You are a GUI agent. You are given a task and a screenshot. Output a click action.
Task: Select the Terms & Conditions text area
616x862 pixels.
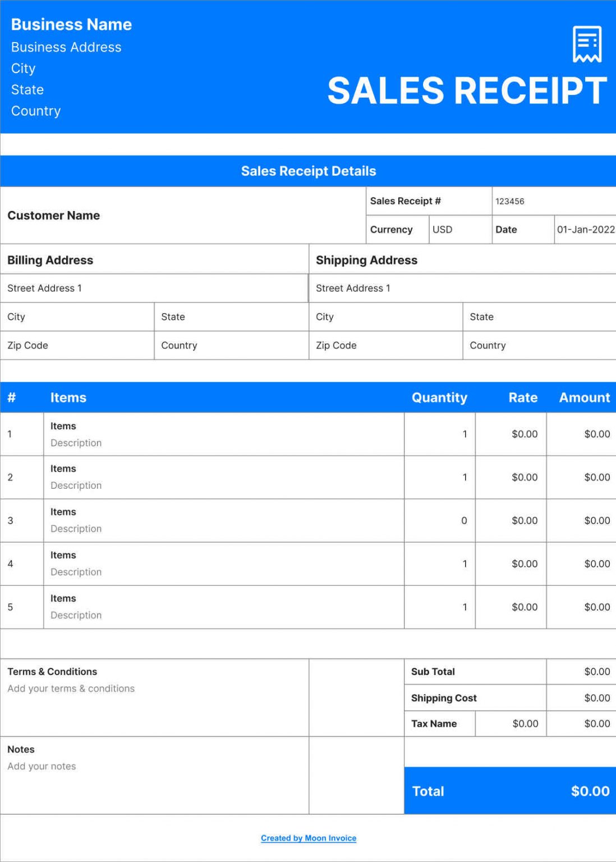71,689
